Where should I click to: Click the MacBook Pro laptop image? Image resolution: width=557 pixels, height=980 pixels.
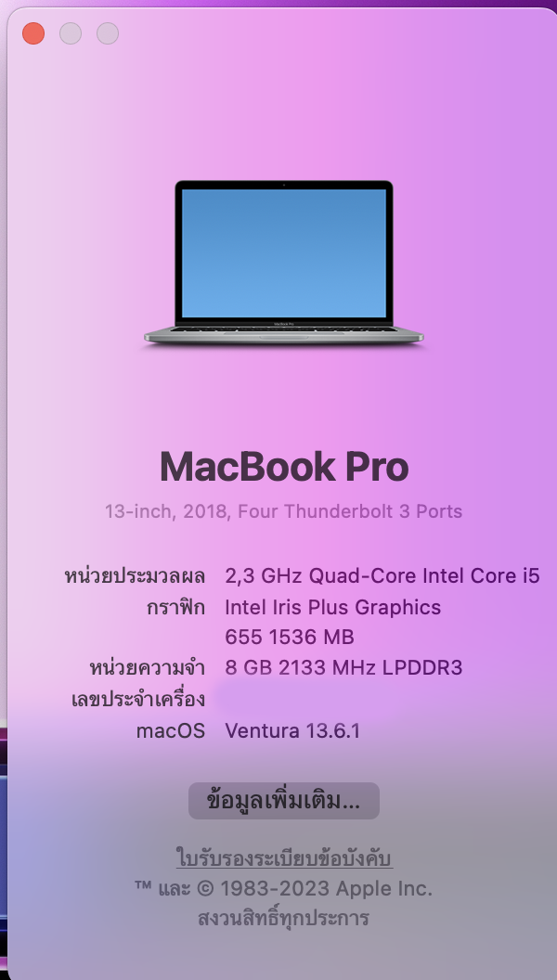[x=284, y=263]
